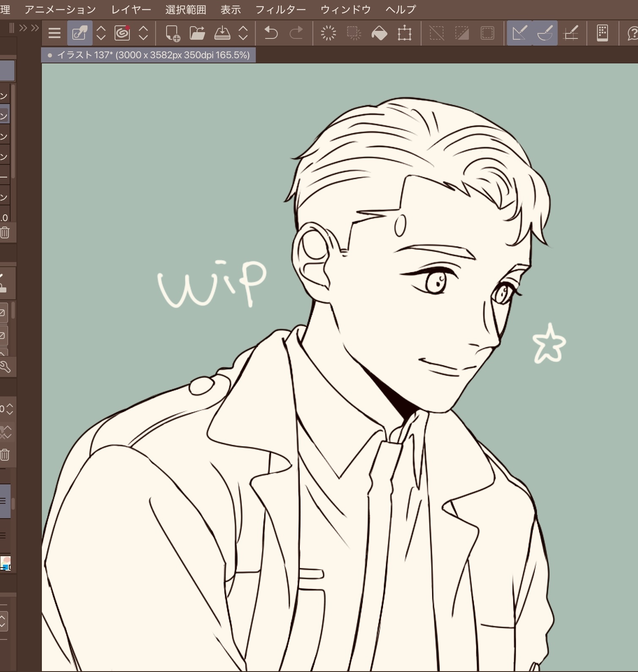Viewport: 638px width, 672px height.
Task: Expand the chevron beside the Save icon
Action: tap(243, 33)
